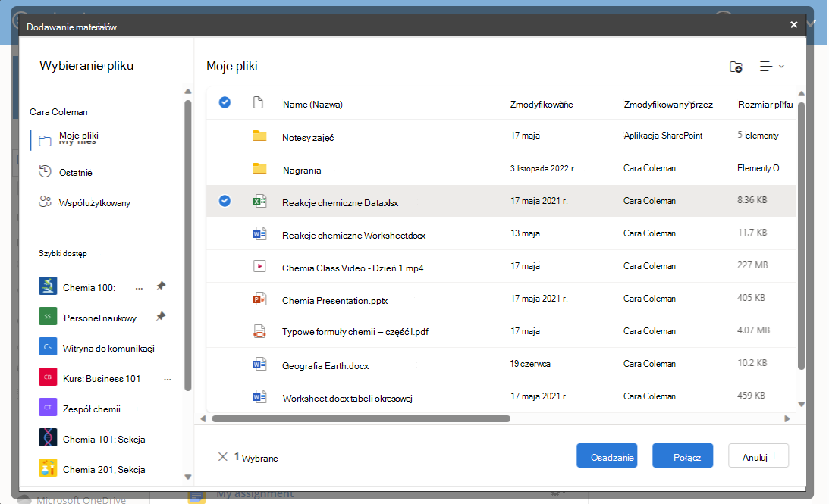Sort by the Zmodyfikowane column
The height and width of the screenshot is (504, 829).
(x=542, y=105)
